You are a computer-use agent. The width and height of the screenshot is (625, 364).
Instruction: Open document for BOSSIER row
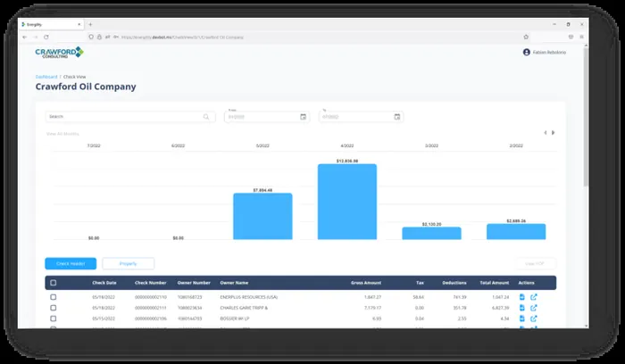point(522,318)
